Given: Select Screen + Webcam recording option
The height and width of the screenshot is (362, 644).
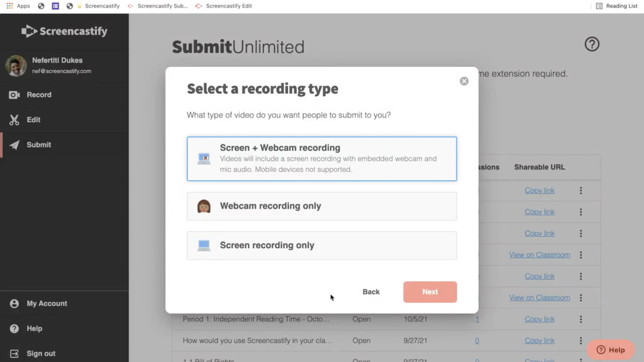Looking at the screenshot, I should coord(321,159).
